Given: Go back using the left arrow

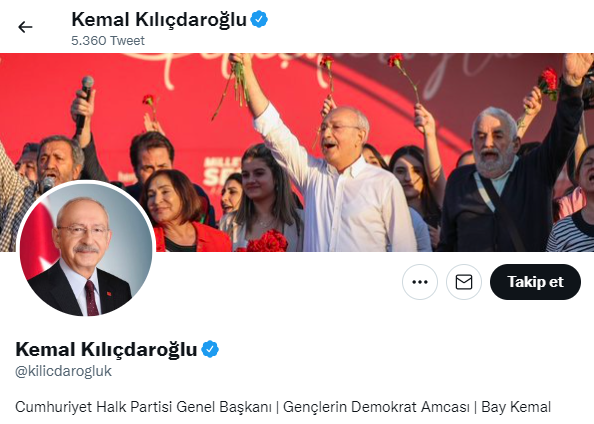Looking at the screenshot, I should 25,27.
